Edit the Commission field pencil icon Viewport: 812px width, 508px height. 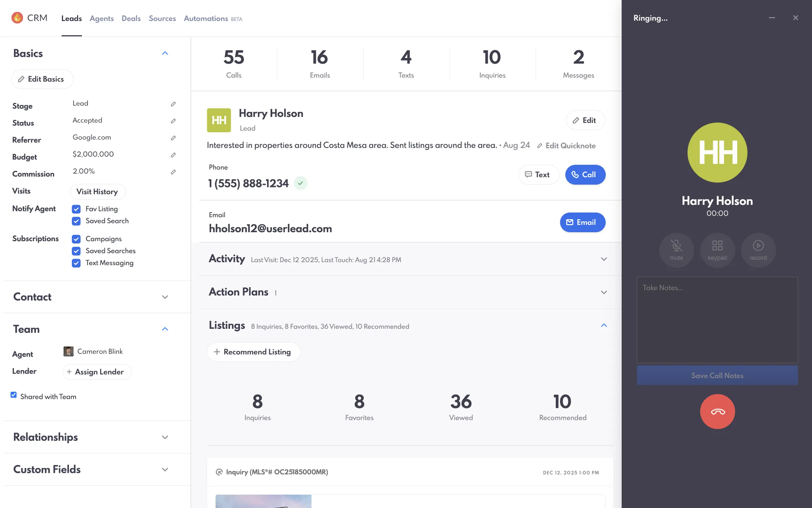(x=173, y=172)
